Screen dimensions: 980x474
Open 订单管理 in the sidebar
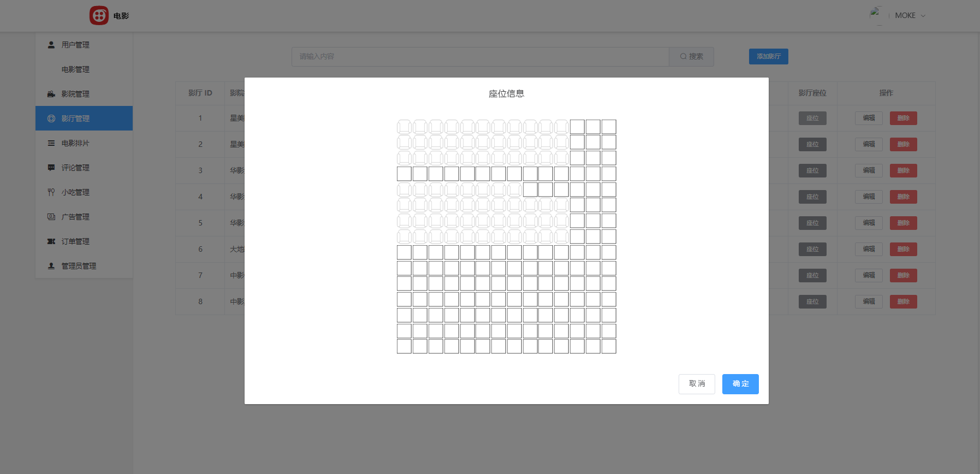(x=84, y=241)
